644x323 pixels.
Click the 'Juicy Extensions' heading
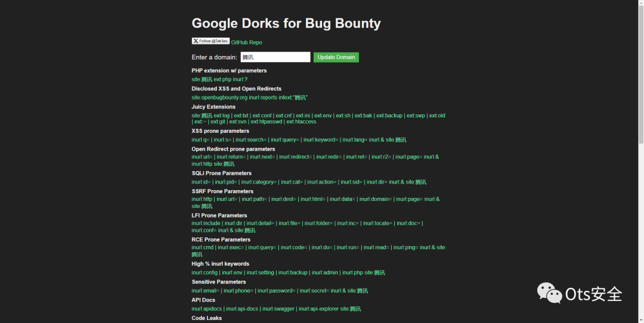click(213, 107)
